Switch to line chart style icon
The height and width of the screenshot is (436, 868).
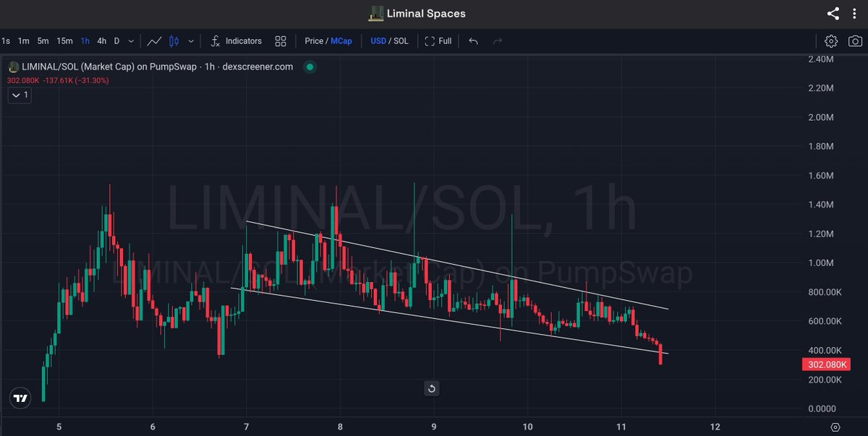pyautogui.click(x=154, y=41)
